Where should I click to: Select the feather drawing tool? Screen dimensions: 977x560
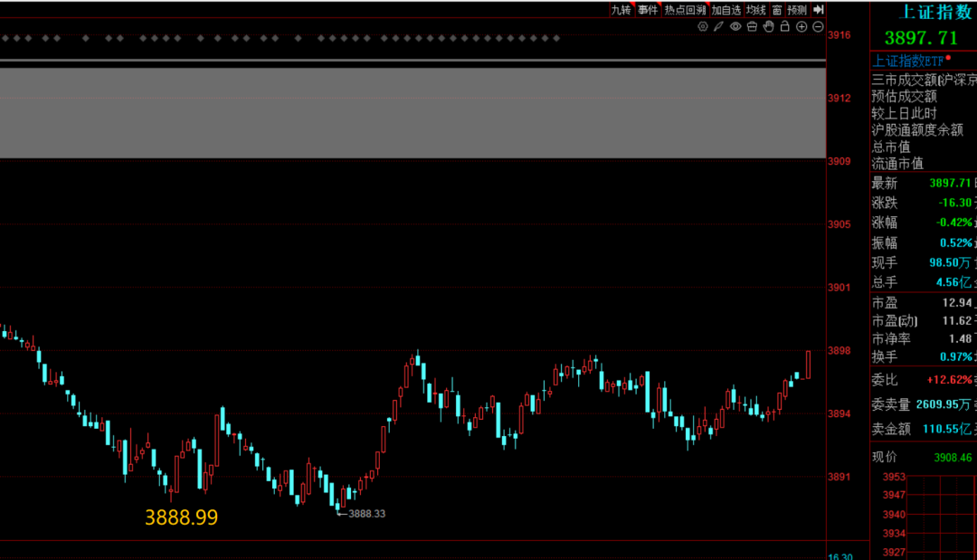(x=718, y=27)
